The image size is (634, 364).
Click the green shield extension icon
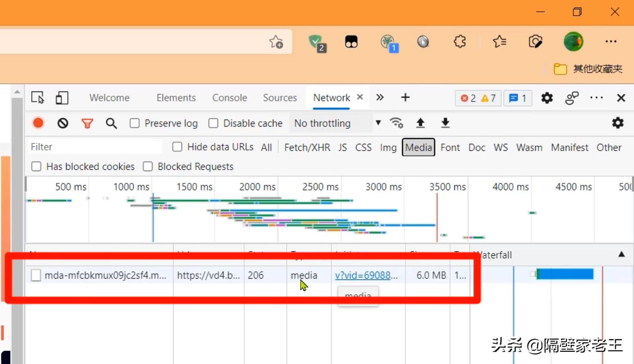[x=317, y=43]
